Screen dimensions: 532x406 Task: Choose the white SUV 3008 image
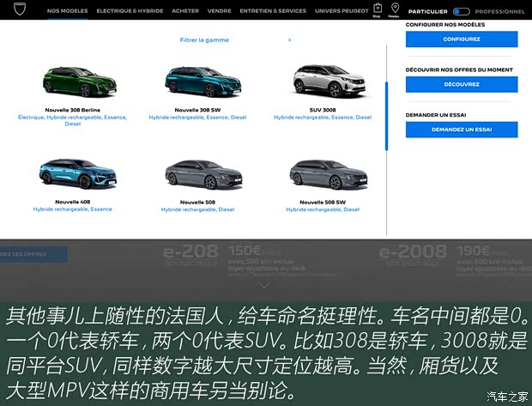coord(322,82)
